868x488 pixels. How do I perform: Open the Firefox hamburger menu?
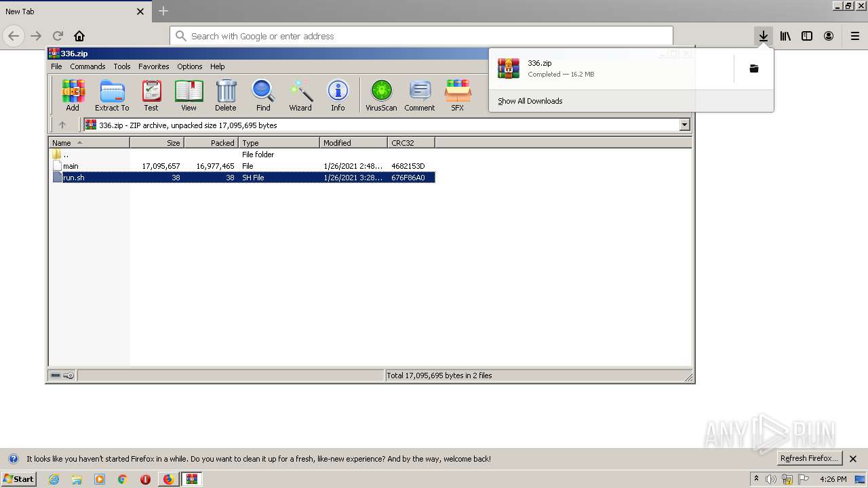pyautogui.click(x=855, y=36)
